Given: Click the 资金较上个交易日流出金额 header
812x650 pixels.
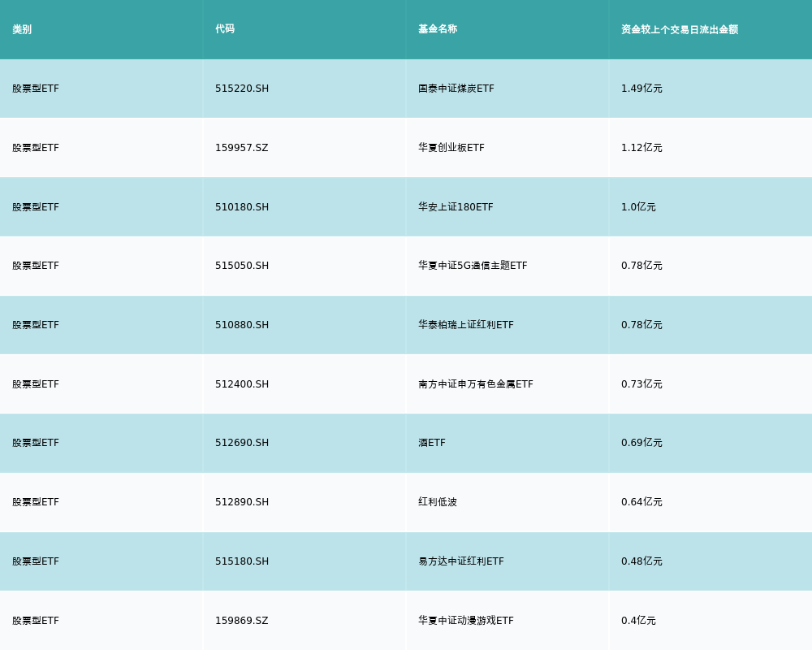Looking at the screenshot, I should coord(680,29).
